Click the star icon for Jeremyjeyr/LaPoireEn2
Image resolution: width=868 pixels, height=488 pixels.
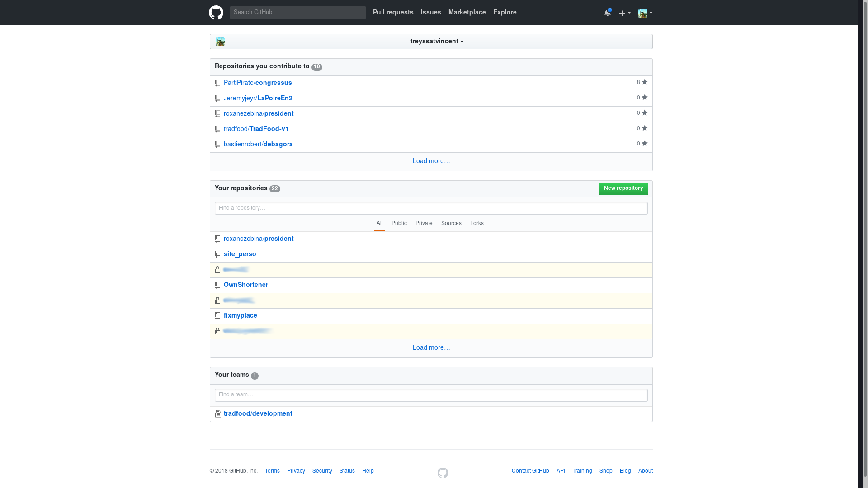[645, 98]
